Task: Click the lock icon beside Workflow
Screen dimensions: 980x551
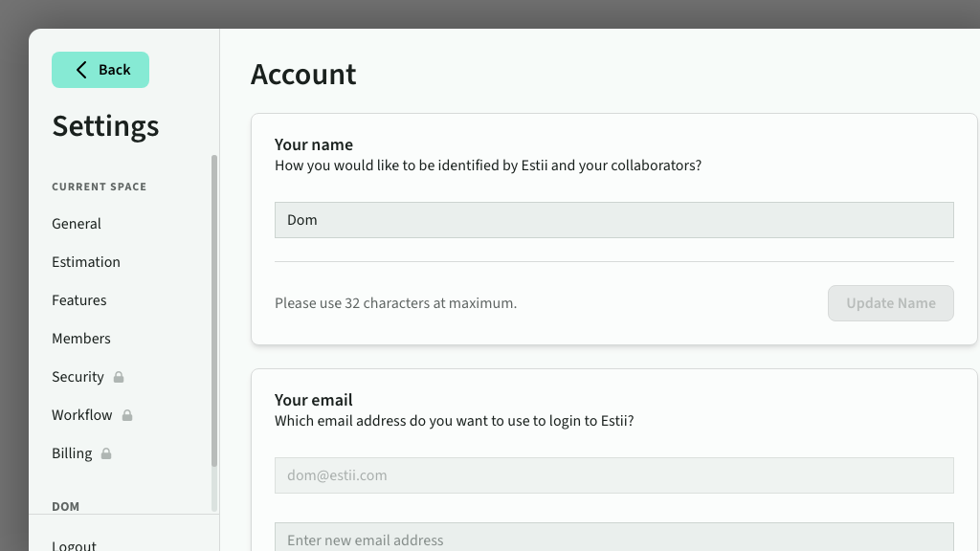Action: click(x=127, y=415)
